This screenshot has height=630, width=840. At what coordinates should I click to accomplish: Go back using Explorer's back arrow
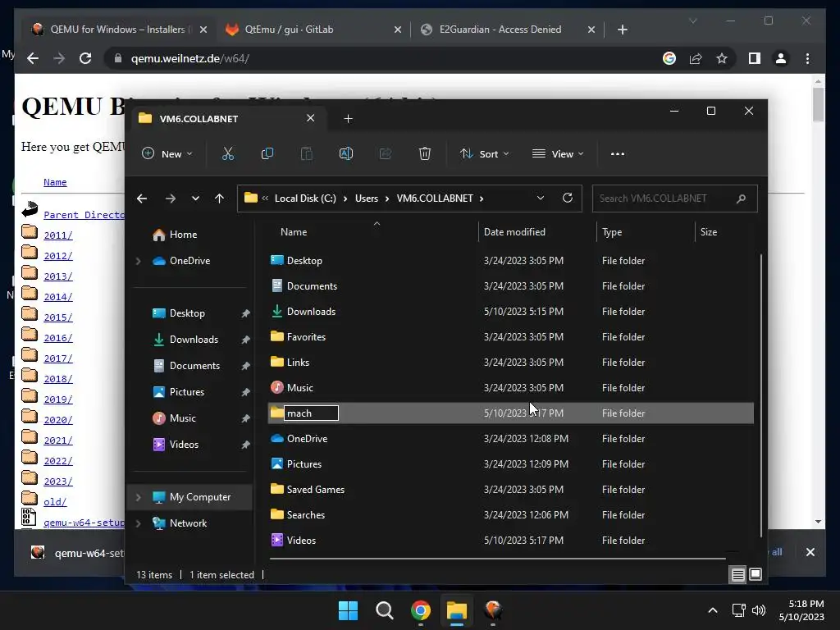tap(142, 199)
